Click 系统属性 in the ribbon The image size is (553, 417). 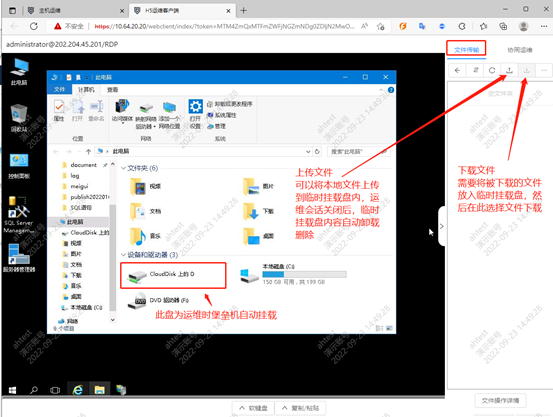[222, 115]
